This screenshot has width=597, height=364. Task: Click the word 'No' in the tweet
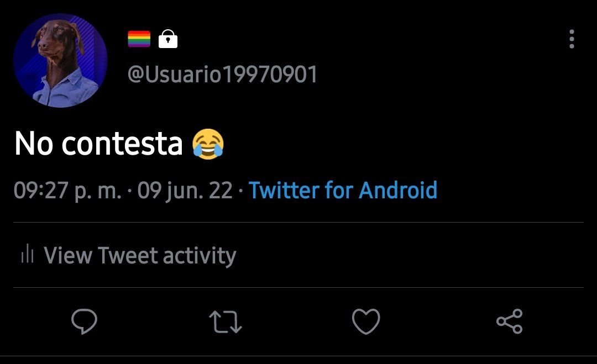(x=34, y=144)
